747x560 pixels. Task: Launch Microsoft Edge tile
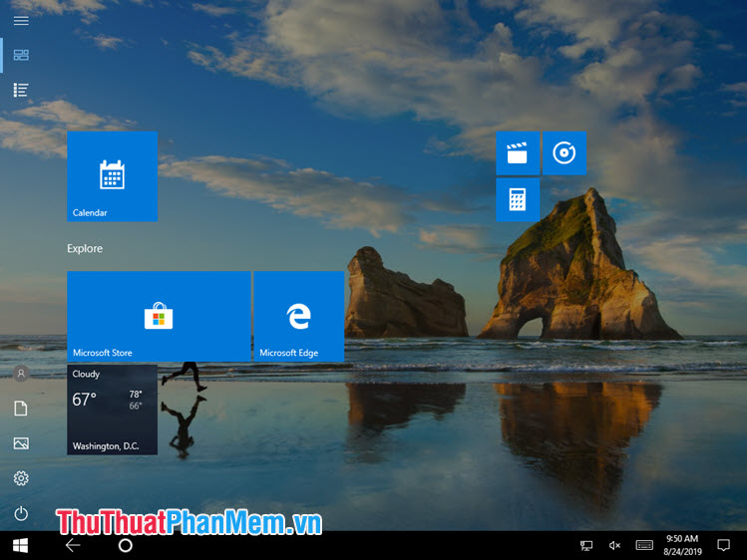tap(299, 317)
